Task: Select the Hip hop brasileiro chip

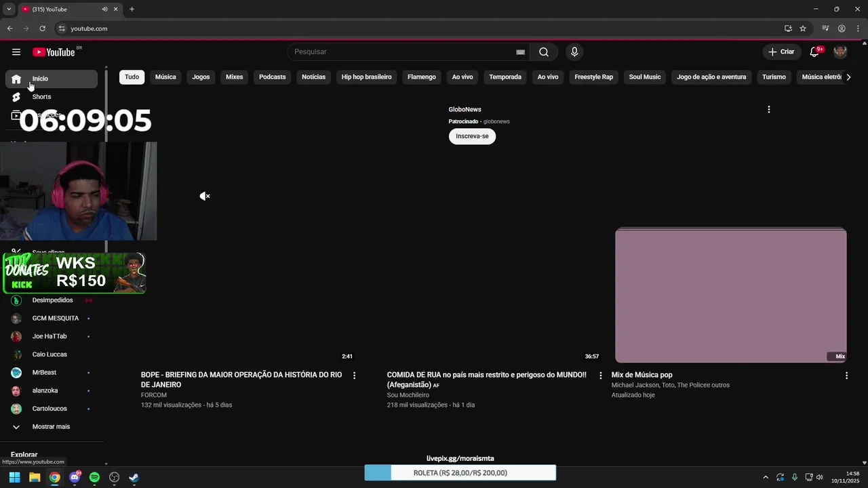Action: [x=367, y=77]
